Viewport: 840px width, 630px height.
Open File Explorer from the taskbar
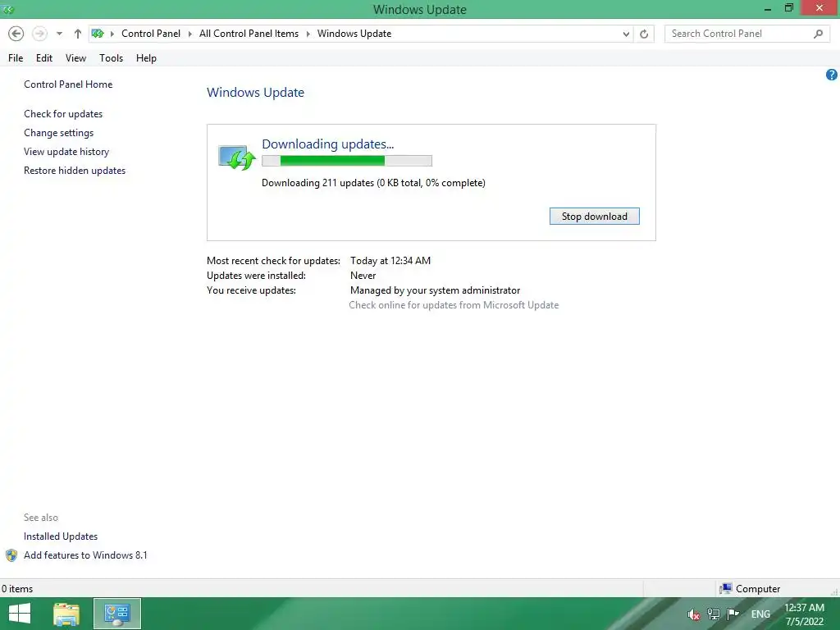tap(66, 614)
